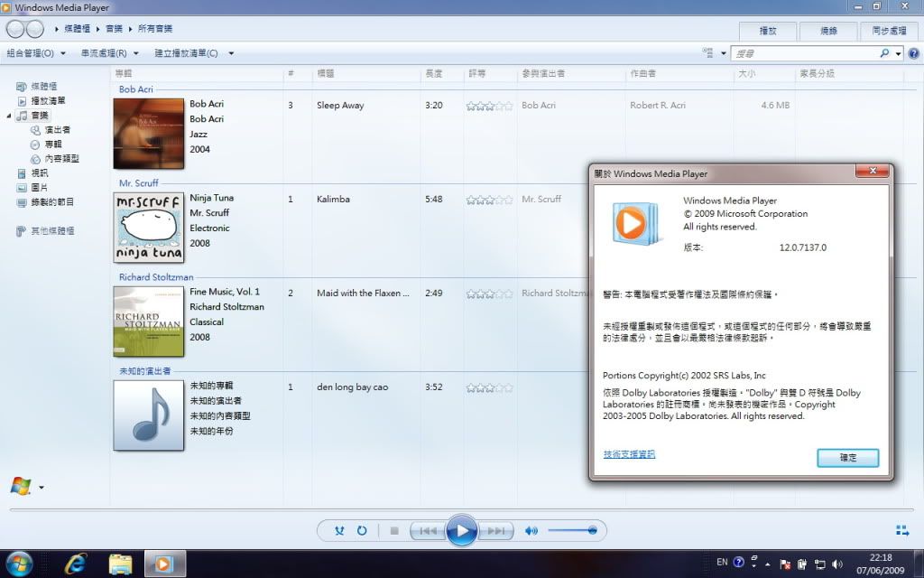Switch to the 同步處理 Sync tab
Image resolution: width=924 pixels, height=578 pixels.
tap(889, 31)
